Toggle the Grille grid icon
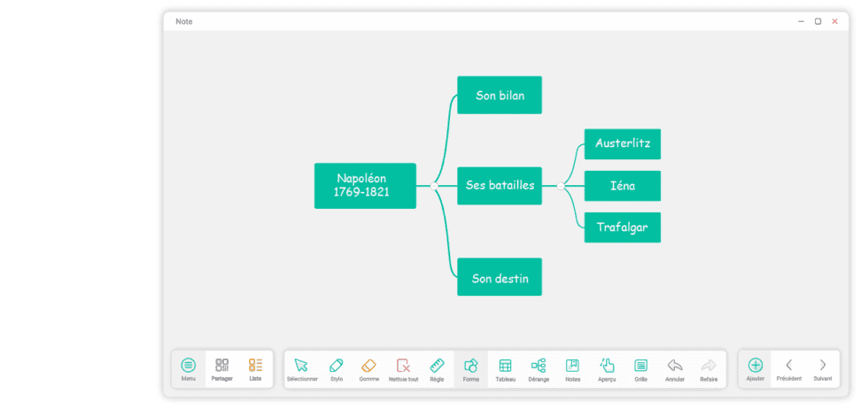Screen dimensions: 868x409 pyautogui.click(x=640, y=366)
